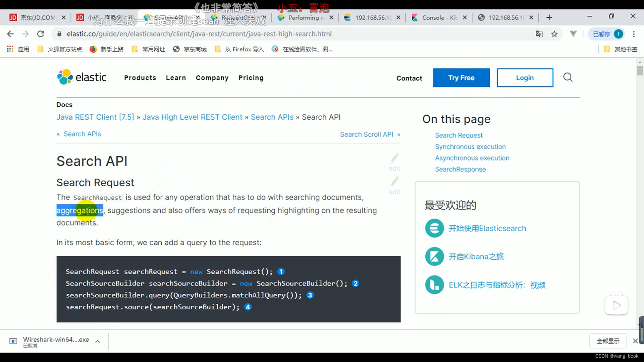This screenshot has width=644, height=362.
Task: Click the elastic logo
Action: (x=82, y=77)
